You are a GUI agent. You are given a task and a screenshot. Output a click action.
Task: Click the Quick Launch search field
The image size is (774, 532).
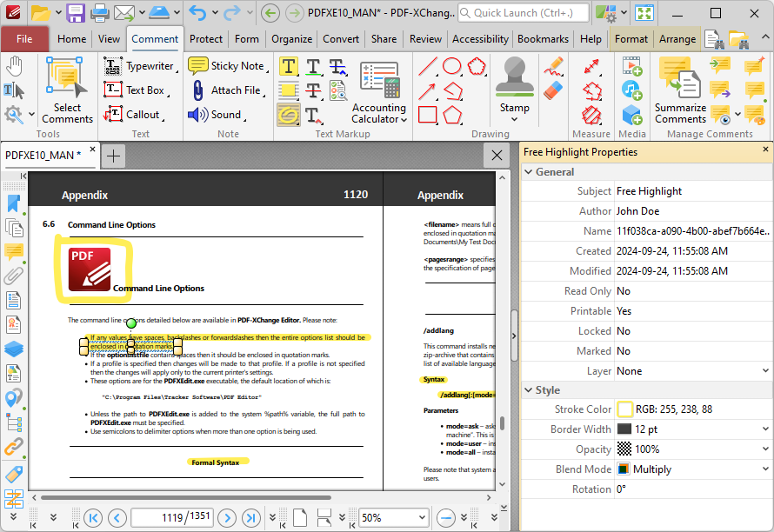coord(524,13)
